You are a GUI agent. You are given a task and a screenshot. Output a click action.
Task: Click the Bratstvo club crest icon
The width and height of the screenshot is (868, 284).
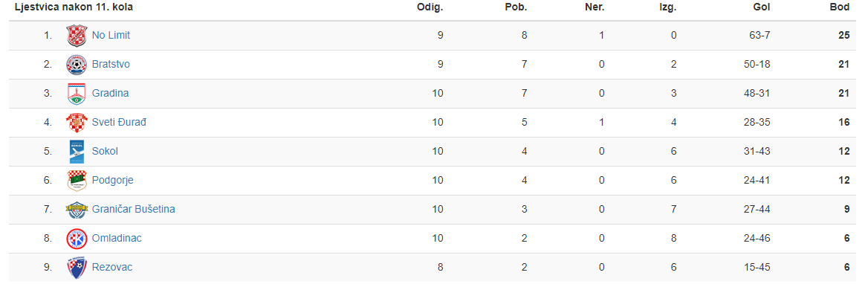(x=77, y=64)
